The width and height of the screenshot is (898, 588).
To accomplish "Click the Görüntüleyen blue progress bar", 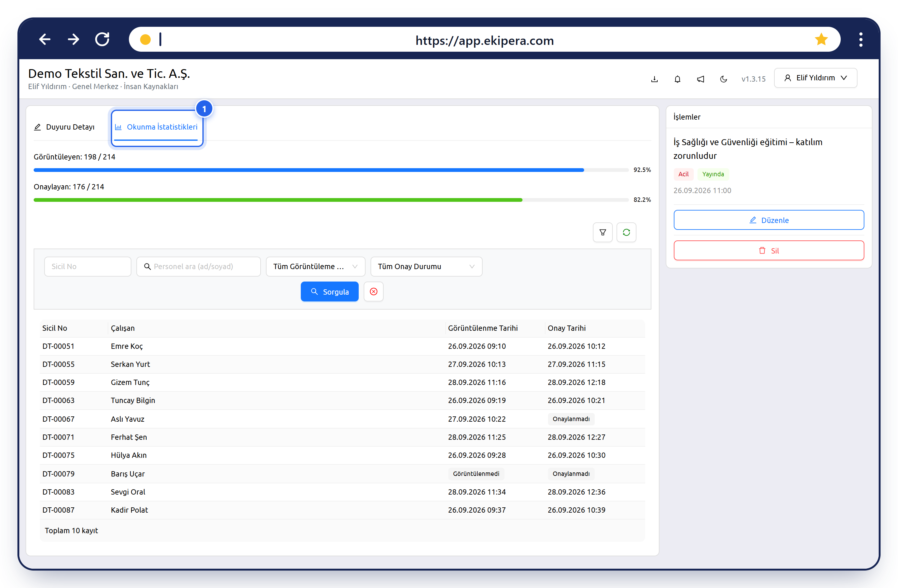I will pyautogui.click(x=331, y=170).
